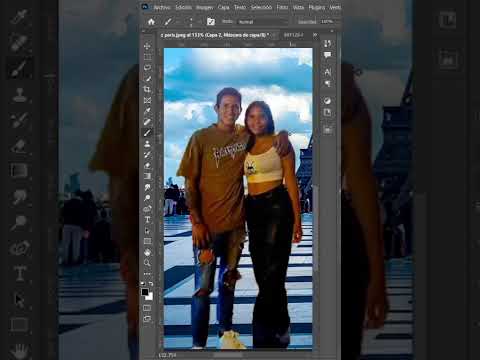Image resolution: width=480 pixels, height=360 pixels.
Task: Select the Gradient tool
Action: click(147, 176)
